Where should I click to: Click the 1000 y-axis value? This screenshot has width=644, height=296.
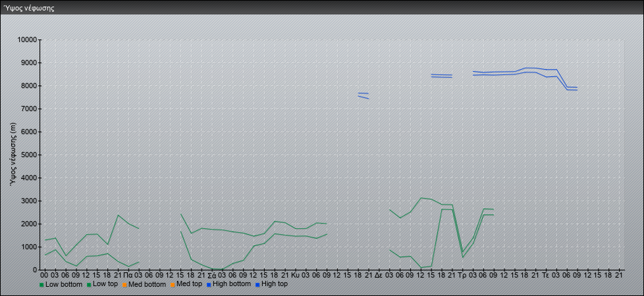(x=29, y=247)
